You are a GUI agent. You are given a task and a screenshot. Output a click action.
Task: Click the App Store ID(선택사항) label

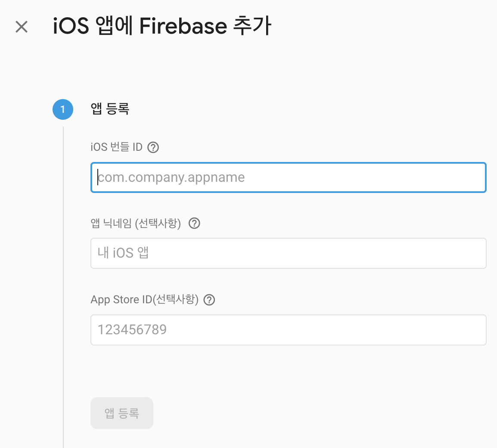click(145, 300)
